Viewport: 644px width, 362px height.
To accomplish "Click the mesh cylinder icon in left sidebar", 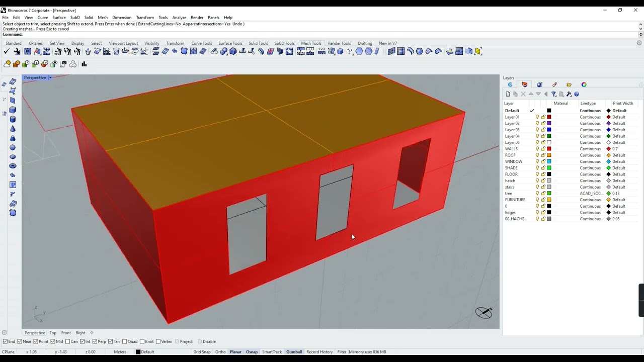I will point(13,119).
